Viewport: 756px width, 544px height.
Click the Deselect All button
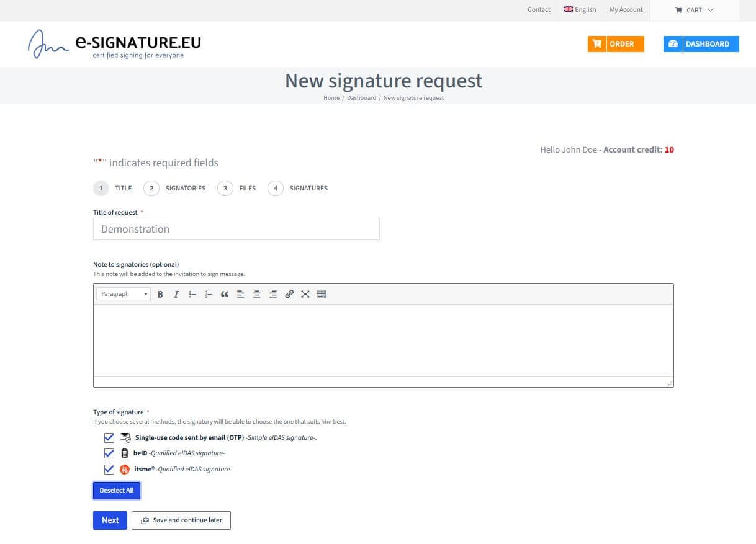pos(117,490)
